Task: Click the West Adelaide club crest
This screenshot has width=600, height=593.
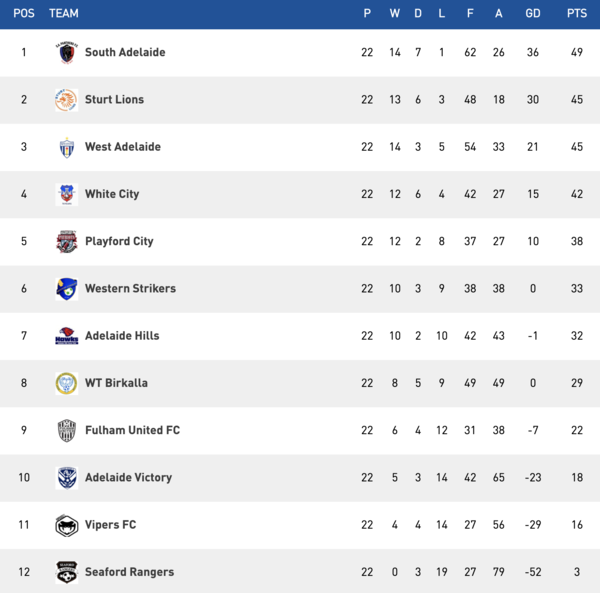Action: click(x=66, y=147)
